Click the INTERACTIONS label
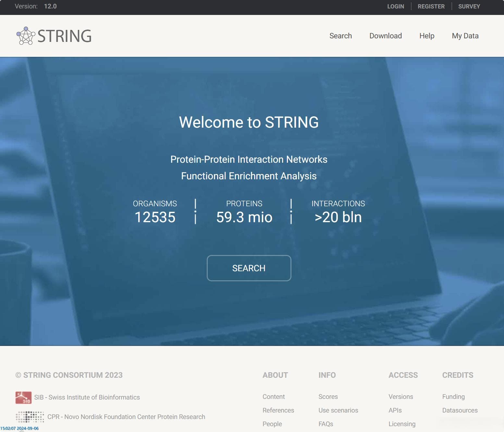 coord(338,204)
